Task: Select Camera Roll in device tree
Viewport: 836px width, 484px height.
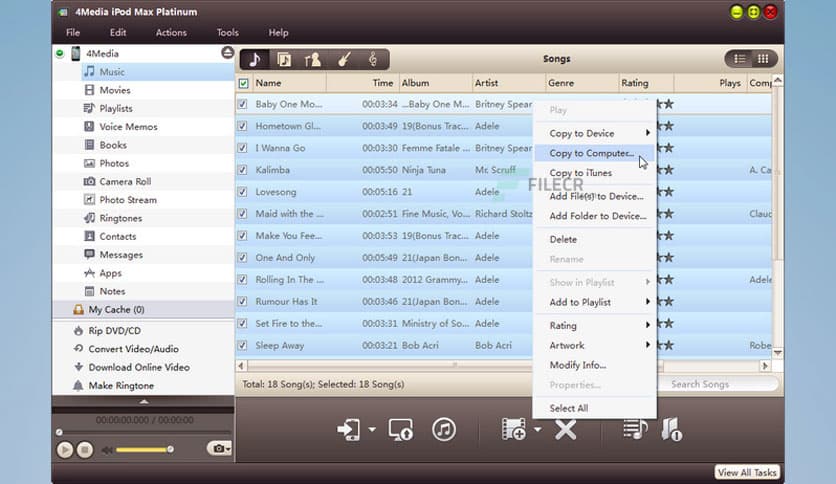Action: (x=125, y=182)
